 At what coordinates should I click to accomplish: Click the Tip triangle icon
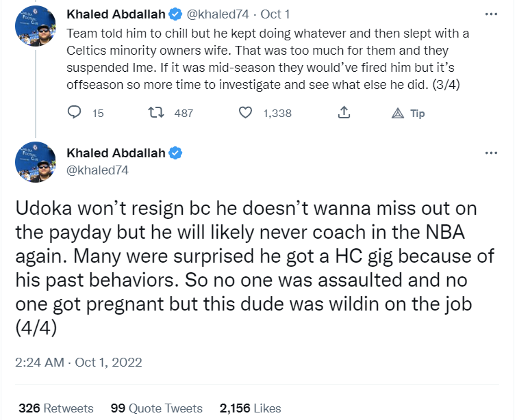(397, 113)
